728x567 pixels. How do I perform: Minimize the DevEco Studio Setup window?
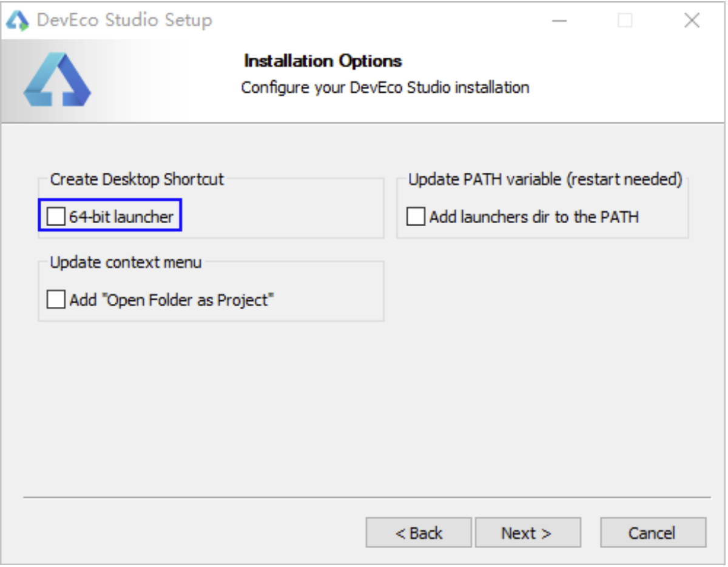point(559,21)
